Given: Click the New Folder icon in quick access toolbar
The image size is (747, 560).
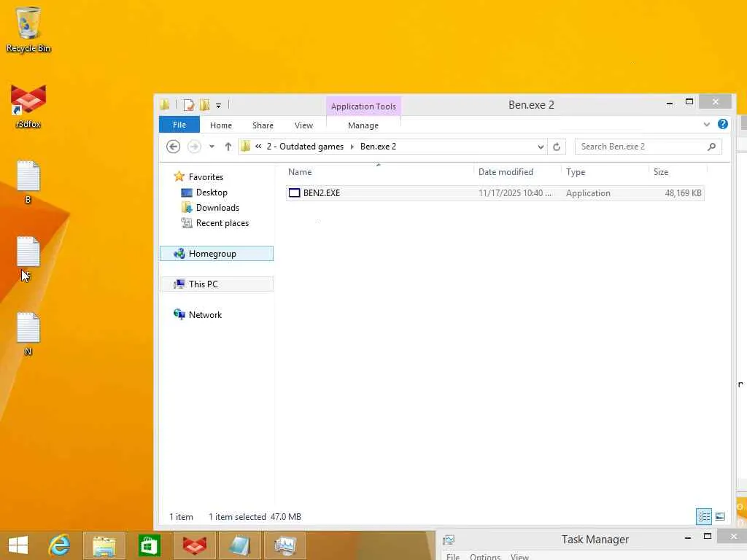Looking at the screenshot, I should 205,105.
